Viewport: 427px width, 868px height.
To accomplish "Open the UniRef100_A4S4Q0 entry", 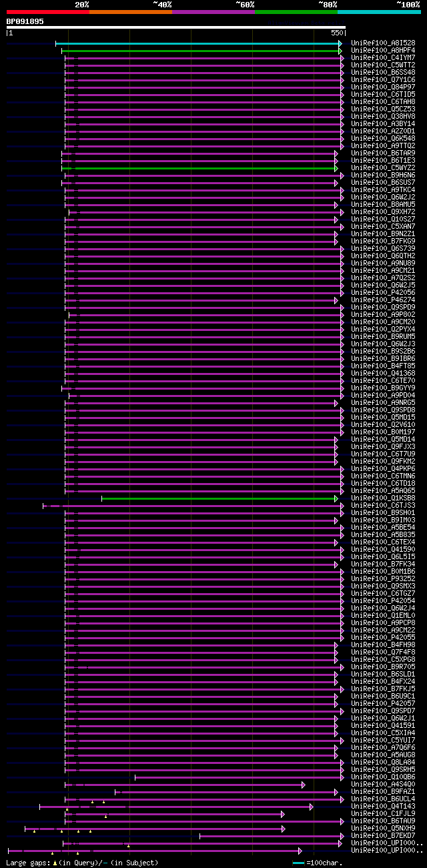I will (383, 785).
